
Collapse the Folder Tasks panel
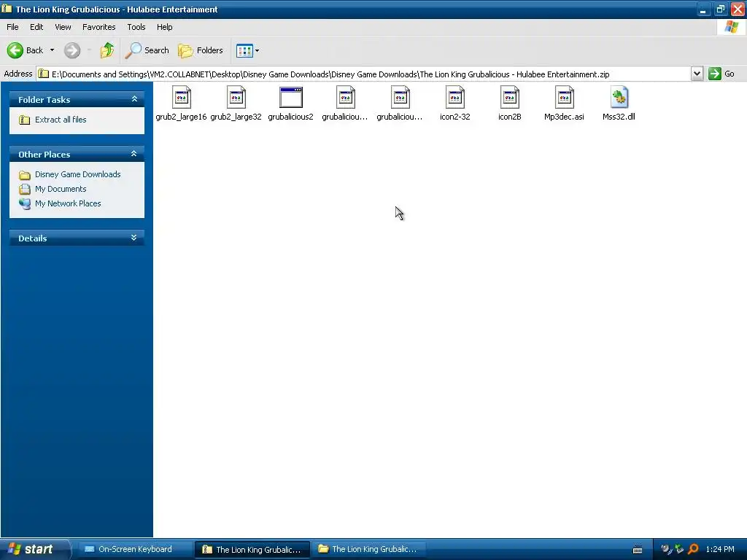[134, 99]
